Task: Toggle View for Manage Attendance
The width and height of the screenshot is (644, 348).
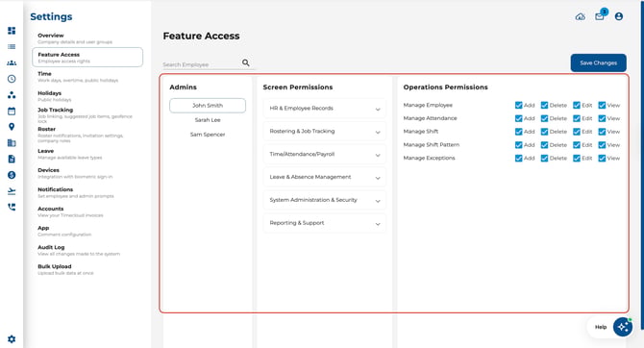Action: pos(602,118)
